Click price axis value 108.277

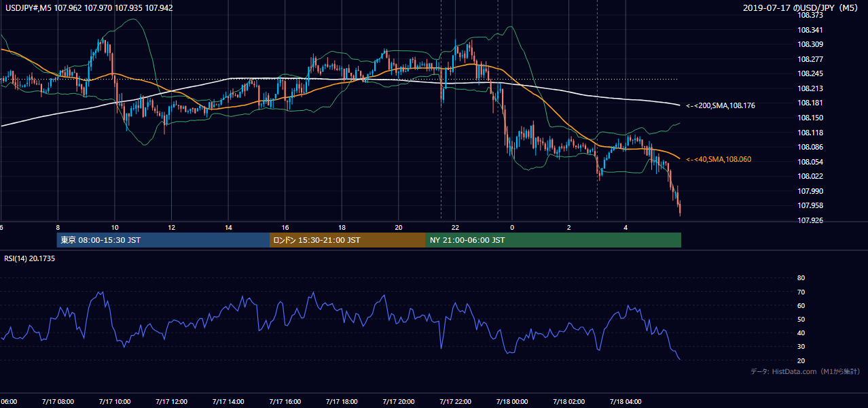[810, 59]
